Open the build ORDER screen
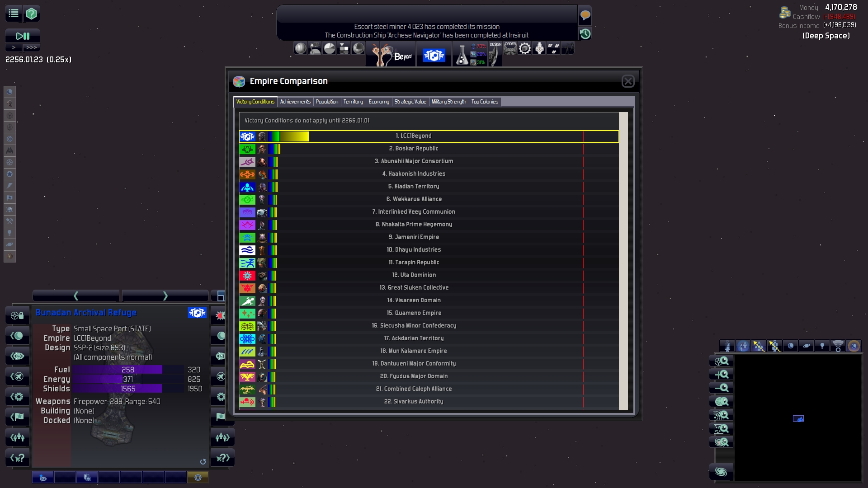The image size is (868, 488). pyautogui.click(x=510, y=48)
